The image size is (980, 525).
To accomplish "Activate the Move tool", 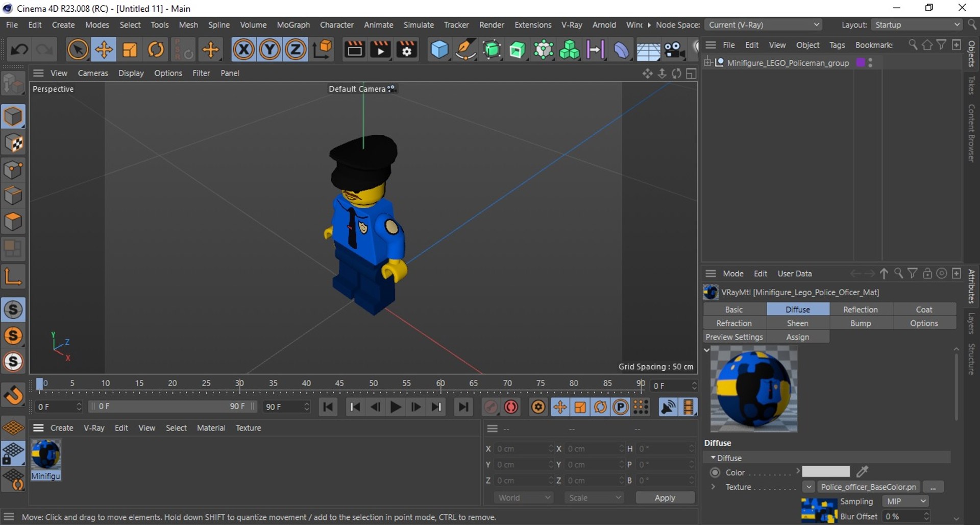I will [104, 50].
